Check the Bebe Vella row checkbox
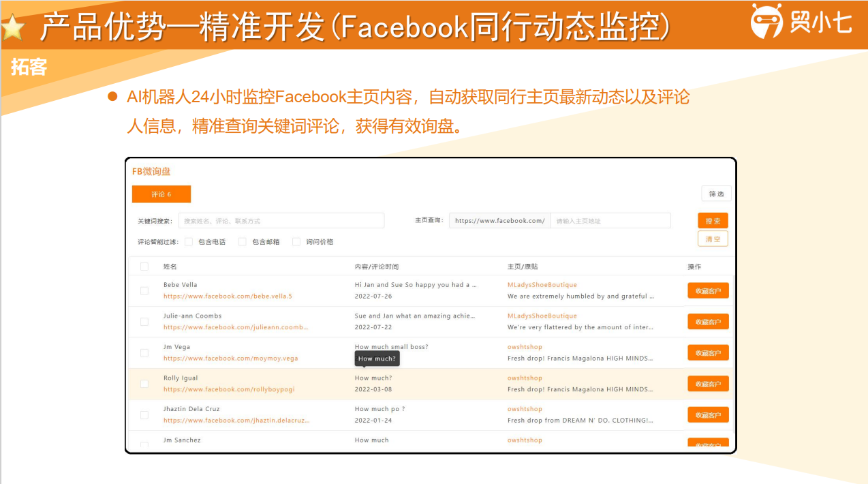This screenshot has width=868, height=484. [x=144, y=290]
